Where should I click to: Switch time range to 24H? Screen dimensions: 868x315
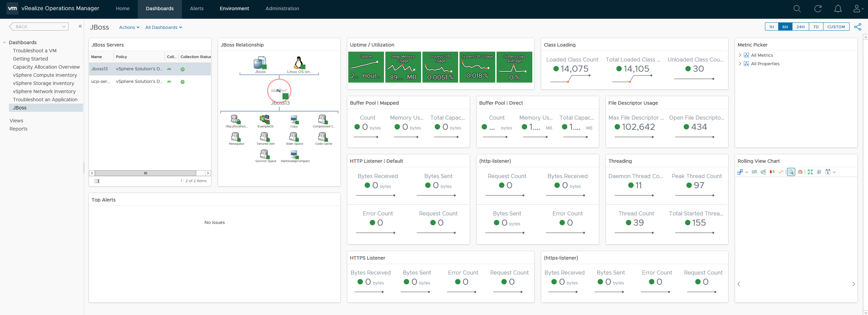coord(801,27)
